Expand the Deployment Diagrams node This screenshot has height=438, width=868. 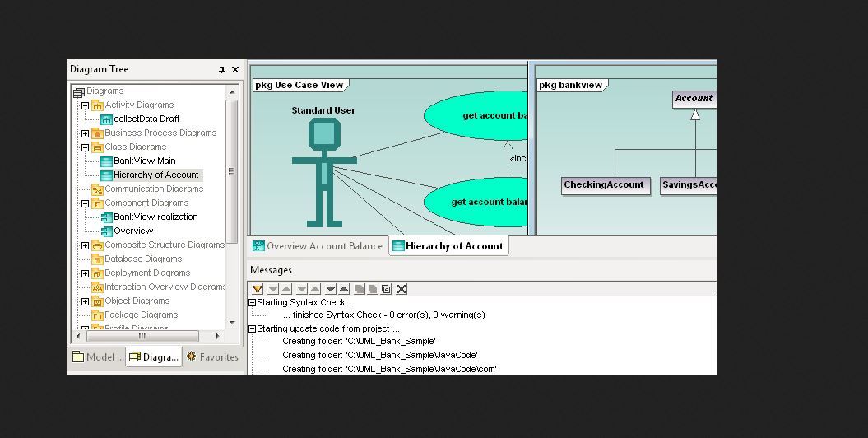tap(85, 273)
